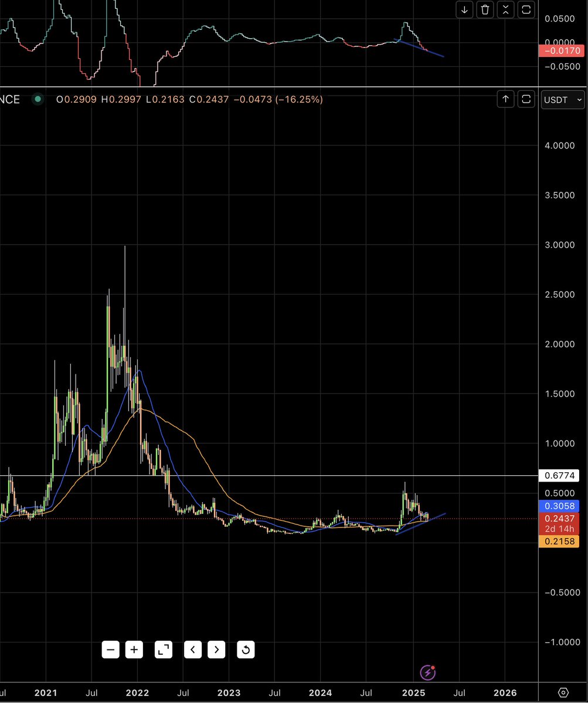Click the Jul label between 2022 and 2023
Image resolution: width=588 pixels, height=704 pixels.
[183, 693]
